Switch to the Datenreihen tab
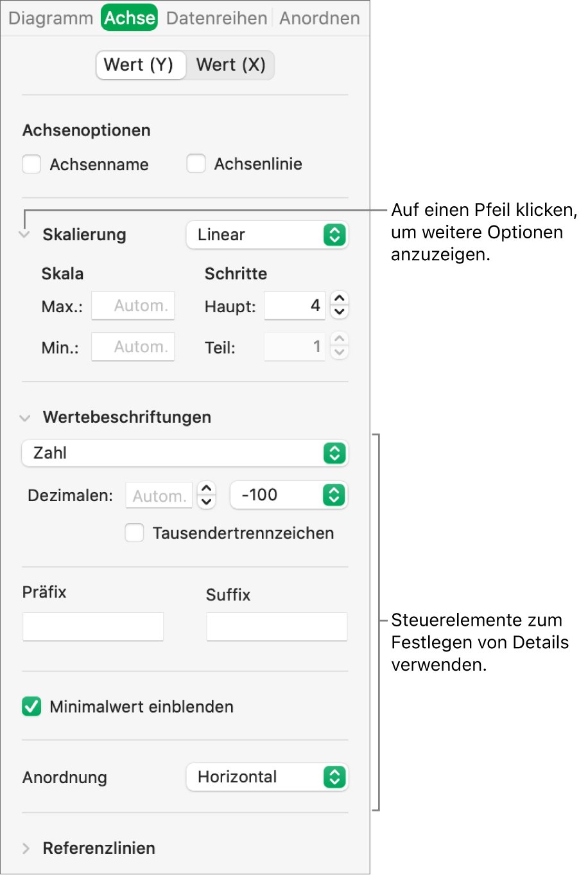The image size is (588, 875). pos(216,18)
